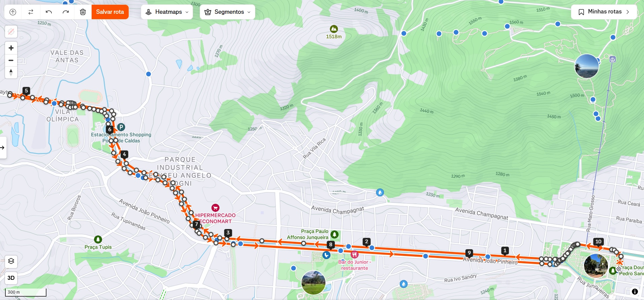The image size is (644, 300).
Task: Open map attribution info icon
Action: pos(635,292)
